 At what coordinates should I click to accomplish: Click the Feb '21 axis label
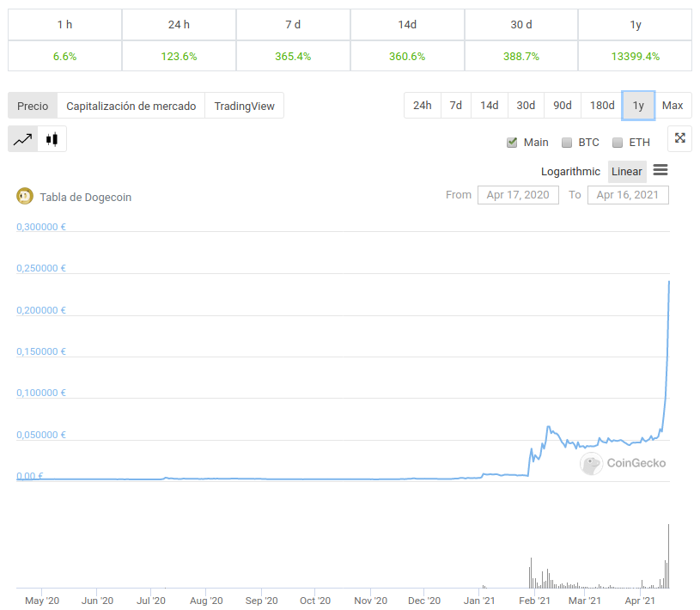click(x=534, y=601)
